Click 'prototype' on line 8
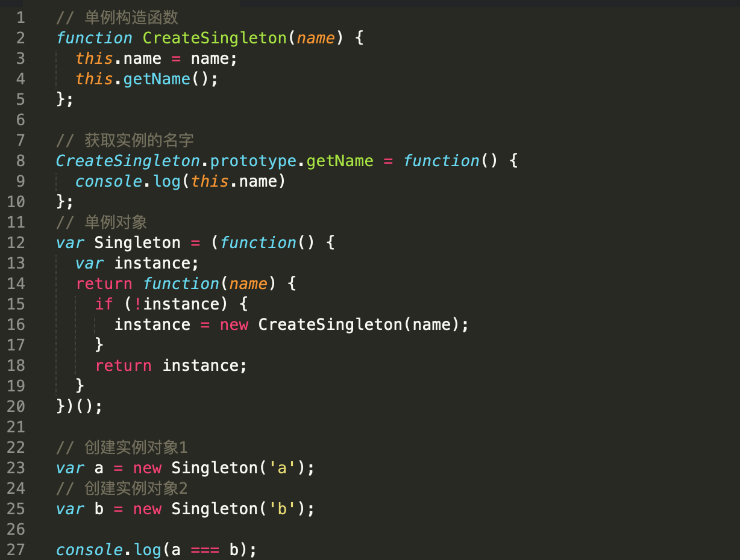 [253, 160]
